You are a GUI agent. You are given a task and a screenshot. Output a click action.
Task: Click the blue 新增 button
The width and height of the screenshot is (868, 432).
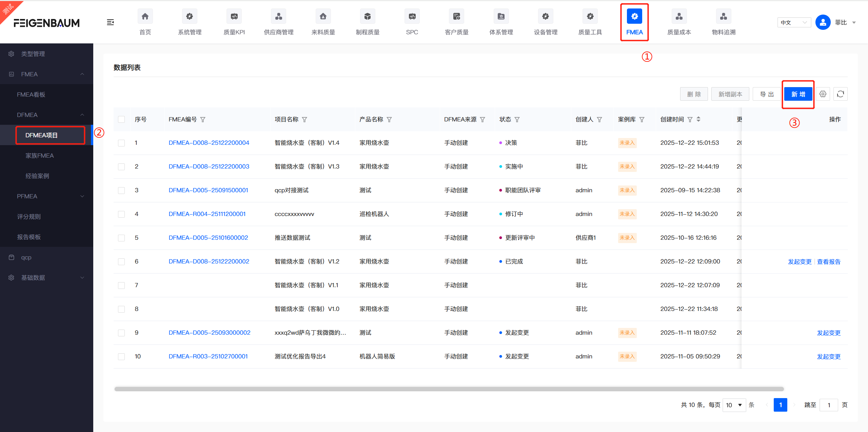point(798,94)
